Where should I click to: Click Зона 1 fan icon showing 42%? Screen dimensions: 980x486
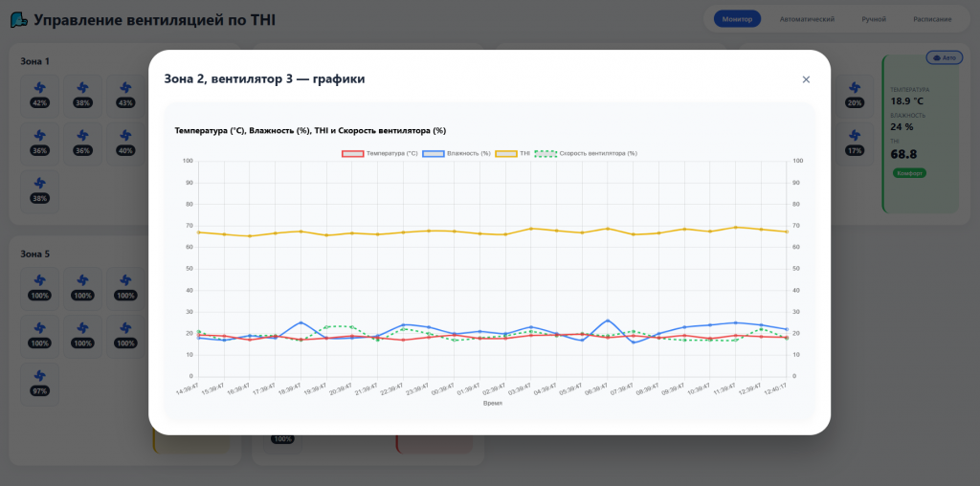[40, 97]
